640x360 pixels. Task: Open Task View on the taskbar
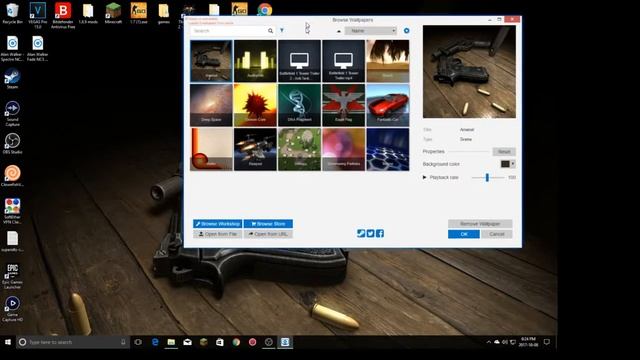138,342
